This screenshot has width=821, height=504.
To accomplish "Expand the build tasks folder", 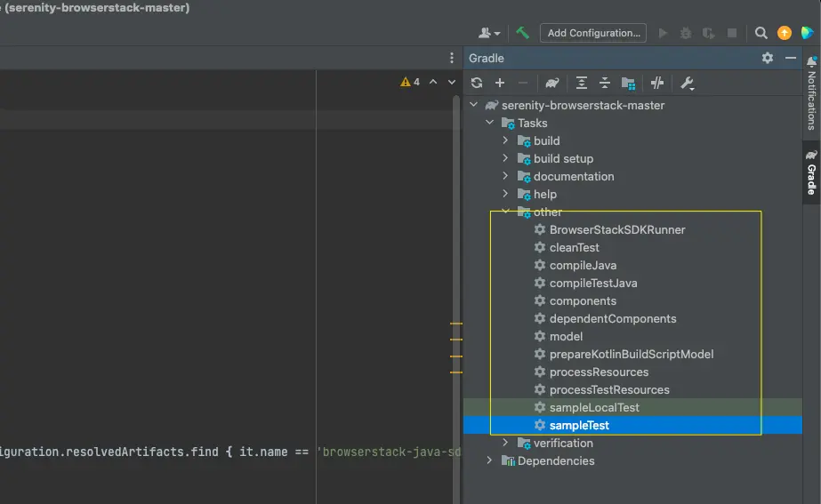I will pyautogui.click(x=505, y=140).
